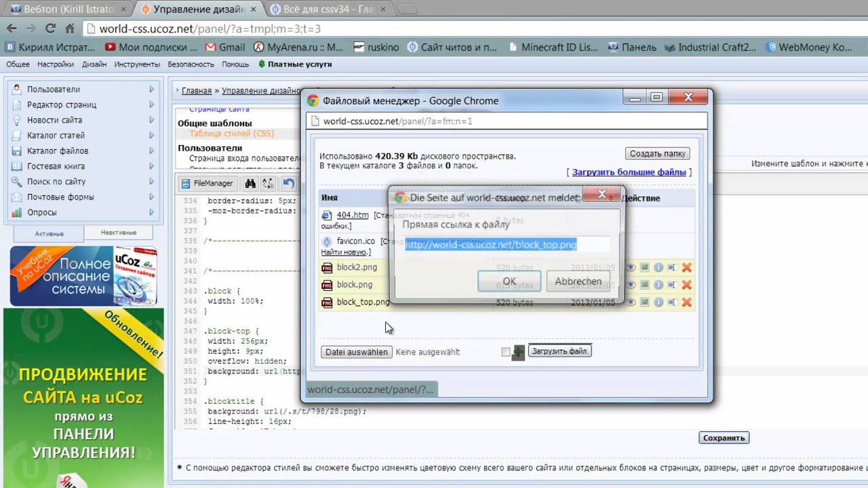Click the info icon for block.png
This screenshot has width=868, height=488.
point(658,285)
